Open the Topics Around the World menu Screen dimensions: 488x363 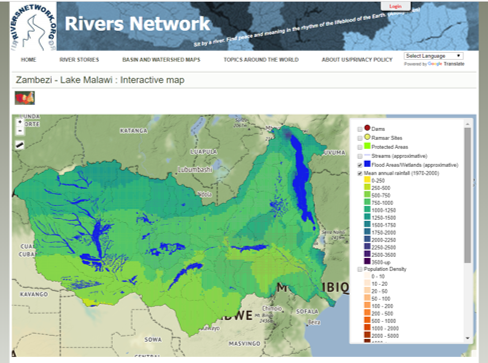click(261, 60)
